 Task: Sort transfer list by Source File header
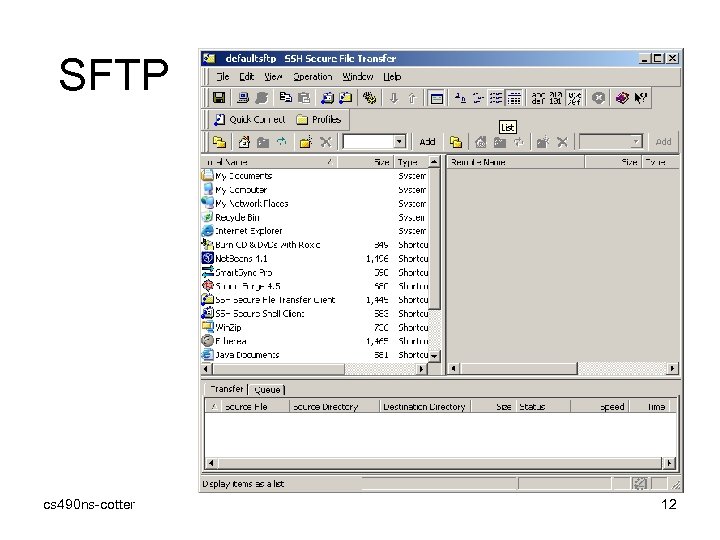pyautogui.click(x=255, y=407)
